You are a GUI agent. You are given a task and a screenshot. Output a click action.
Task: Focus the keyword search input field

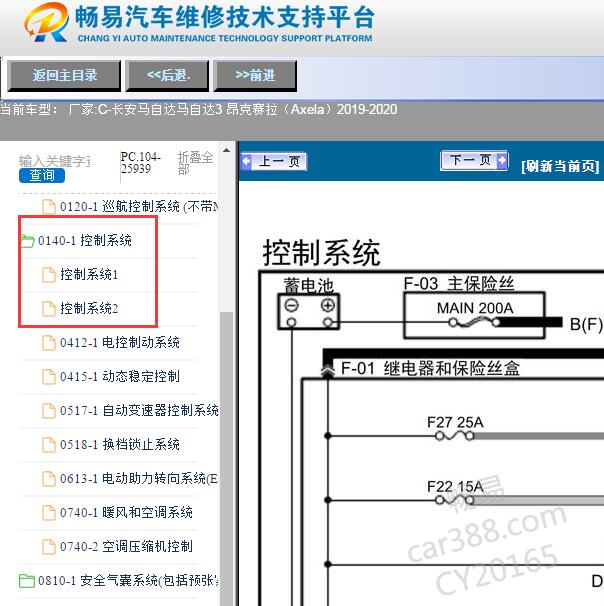point(54,161)
